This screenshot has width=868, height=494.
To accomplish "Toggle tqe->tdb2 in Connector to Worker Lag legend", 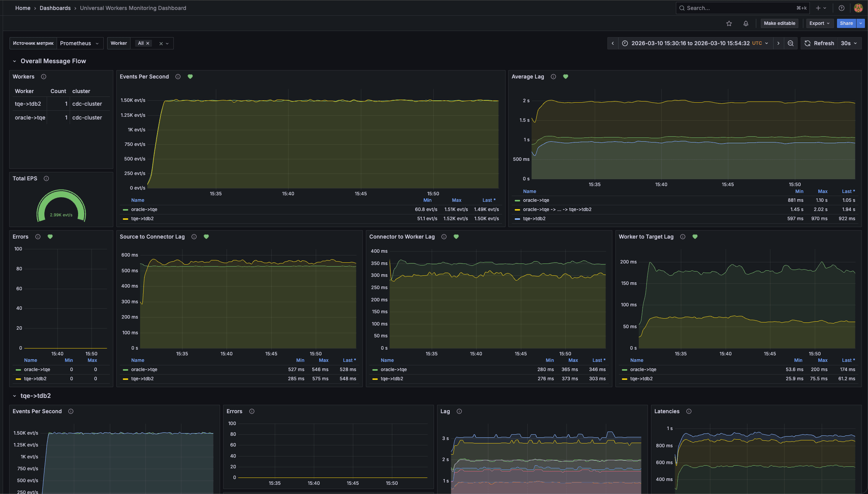I will click(392, 379).
